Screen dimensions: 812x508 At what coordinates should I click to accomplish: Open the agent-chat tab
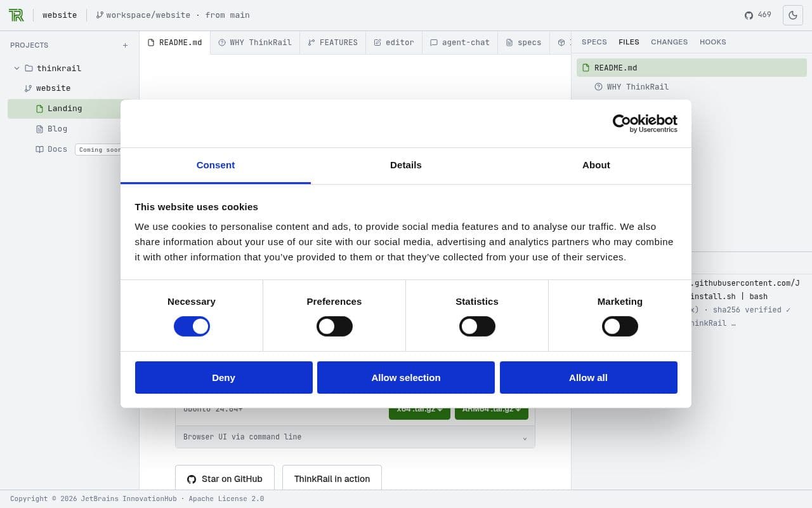(x=460, y=43)
